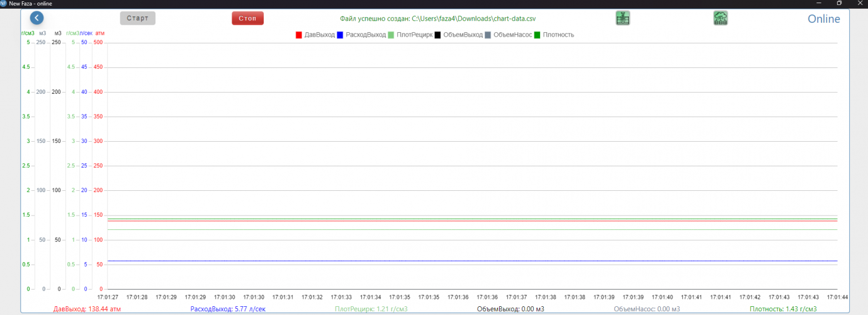Select the Плотность 1.43 г/см3 readout
This screenshot has width=868, height=315.
click(x=783, y=309)
